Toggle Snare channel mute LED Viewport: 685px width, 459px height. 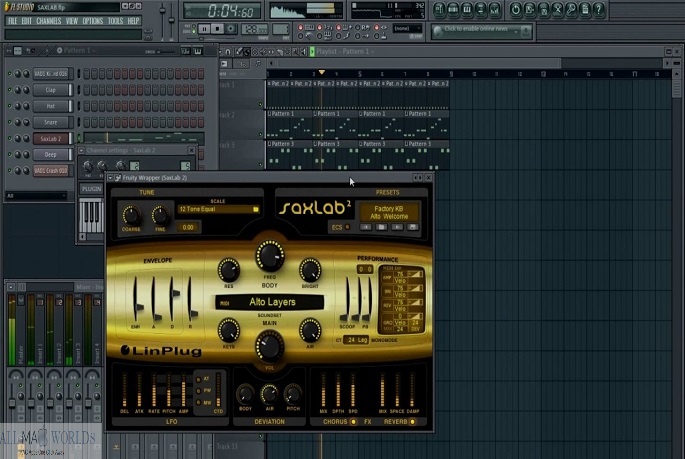[10, 122]
